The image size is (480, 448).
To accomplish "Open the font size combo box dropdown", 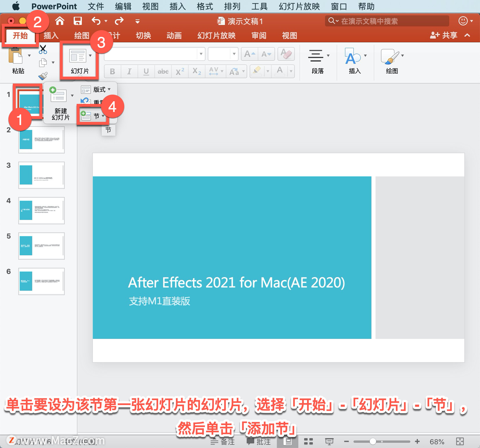I will click(x=234, y=54).
